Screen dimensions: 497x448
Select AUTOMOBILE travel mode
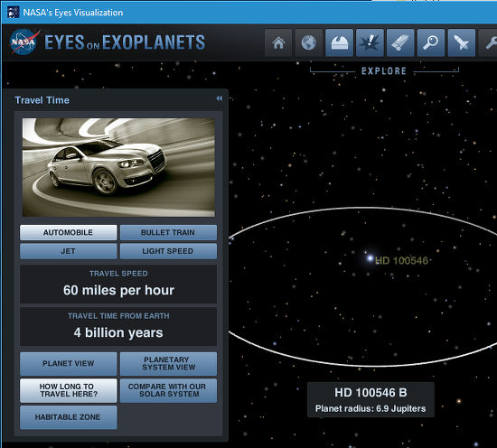pos(68,232)
